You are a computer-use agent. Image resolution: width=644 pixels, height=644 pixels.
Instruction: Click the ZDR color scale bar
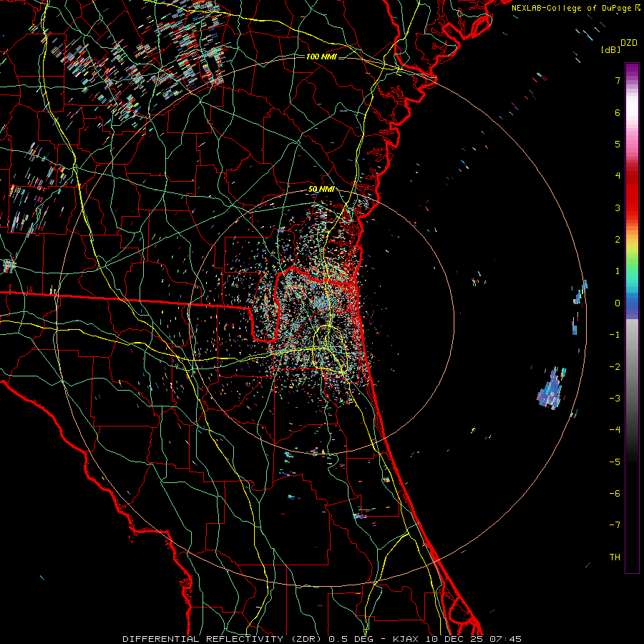pos(632,318)
